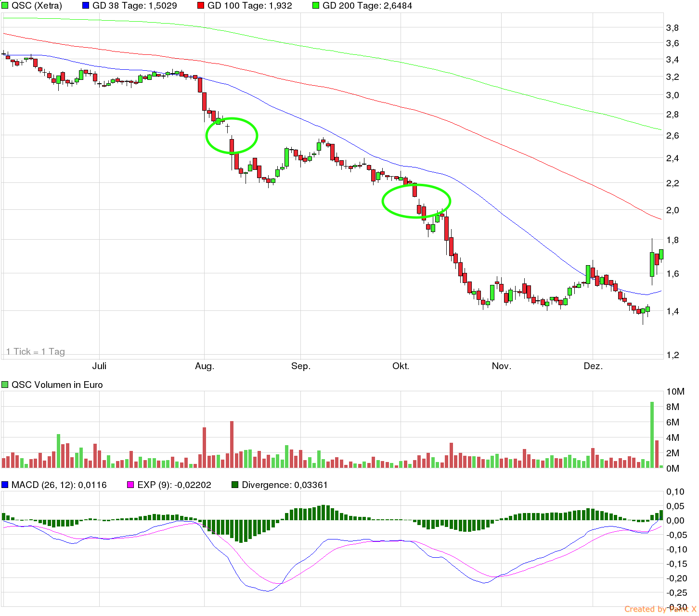699x616 pixels.
Task: Click the 'Dez.' month label
Action: pos(593,366)
